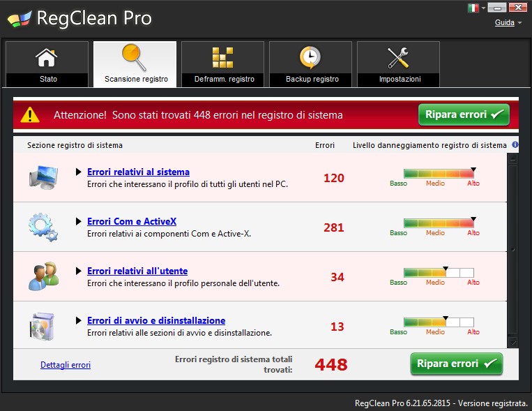The image size is (532, 411).
Task: Expand Errori relativi al sistema triangle
Action: coord(78,172)
